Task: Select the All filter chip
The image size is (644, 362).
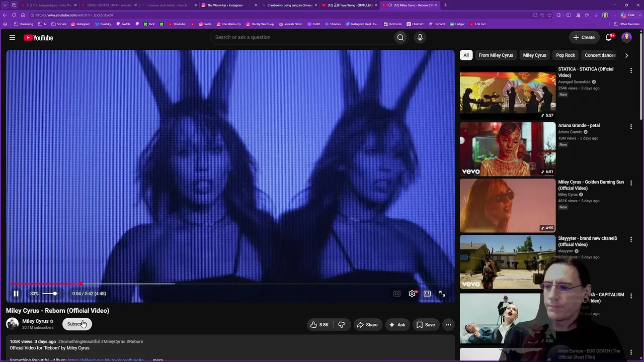Action: click(466, 55)
